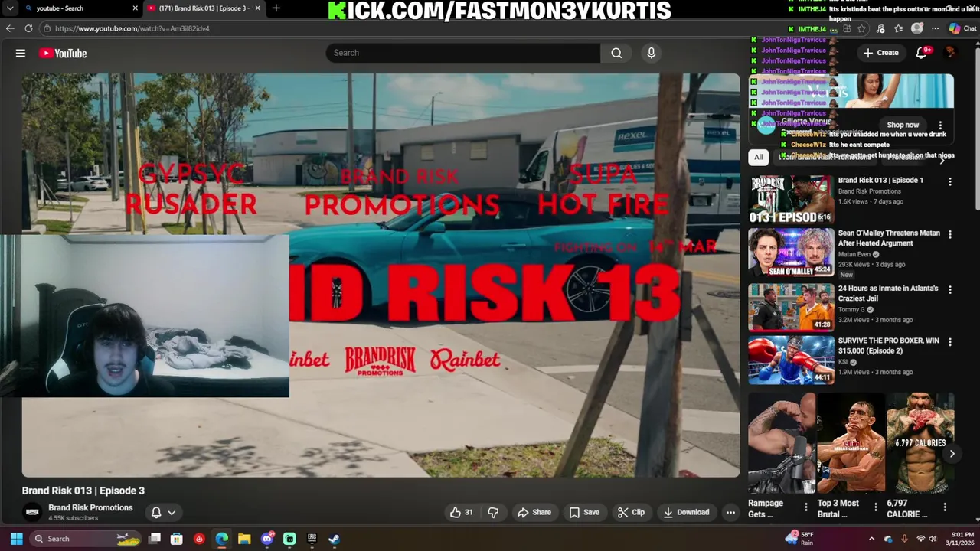The width and height of the screenshot is (980, 551).
Task: Open the Rampage Gets Short thumbnail
Action: click(x=782, y=442)
